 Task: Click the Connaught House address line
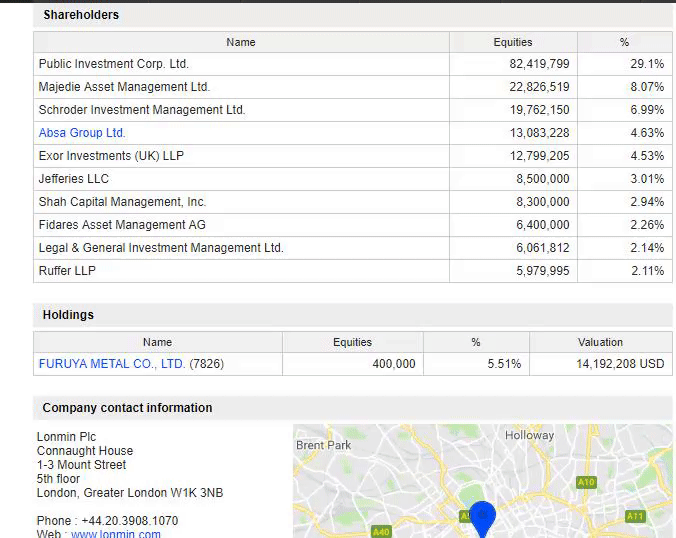[85, 451]
